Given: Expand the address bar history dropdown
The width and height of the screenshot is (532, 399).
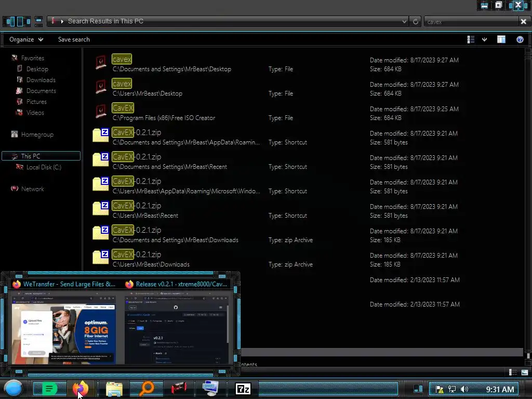Looking at the screenshot, I should click(404, 21).
